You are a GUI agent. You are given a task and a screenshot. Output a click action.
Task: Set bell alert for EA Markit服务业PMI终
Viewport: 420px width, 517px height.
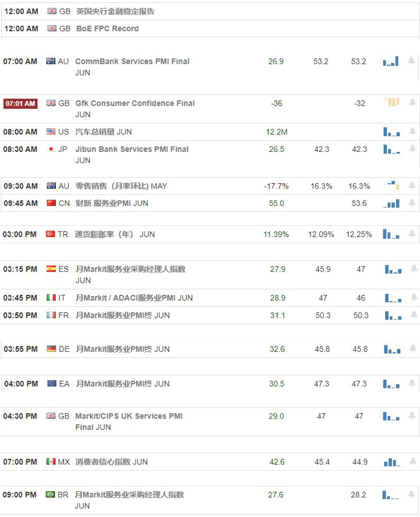[412, 383]
